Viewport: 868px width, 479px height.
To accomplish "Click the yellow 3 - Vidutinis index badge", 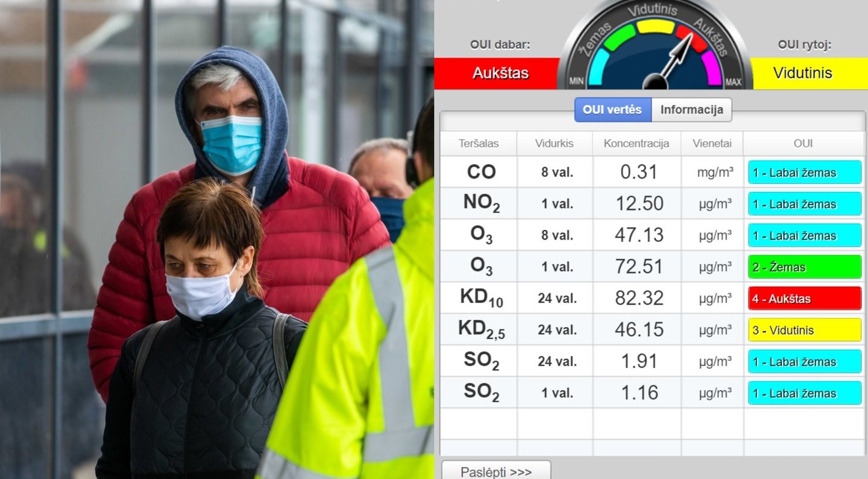I will (805, 330).
